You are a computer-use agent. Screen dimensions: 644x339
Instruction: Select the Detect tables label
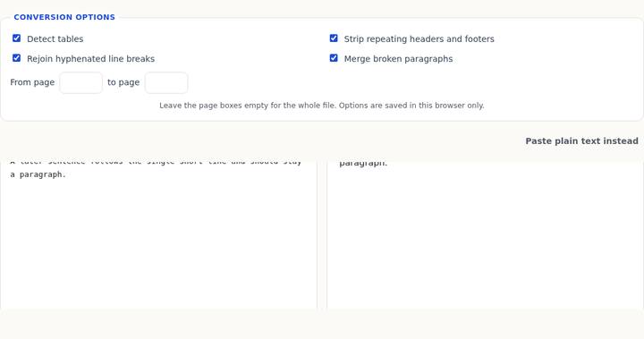[55, 39]
